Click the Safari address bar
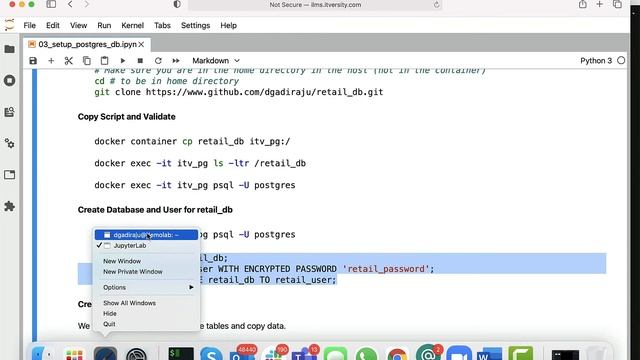The image size is (640, 360). pos(315,5)
